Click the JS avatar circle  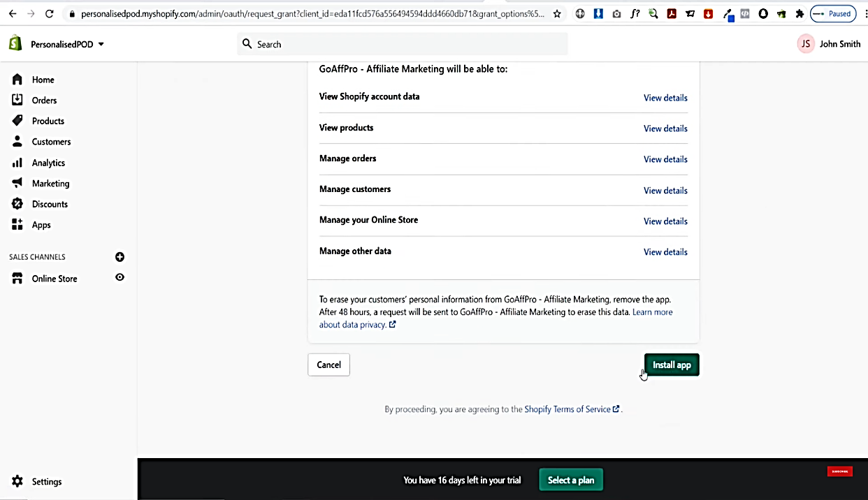806,44
